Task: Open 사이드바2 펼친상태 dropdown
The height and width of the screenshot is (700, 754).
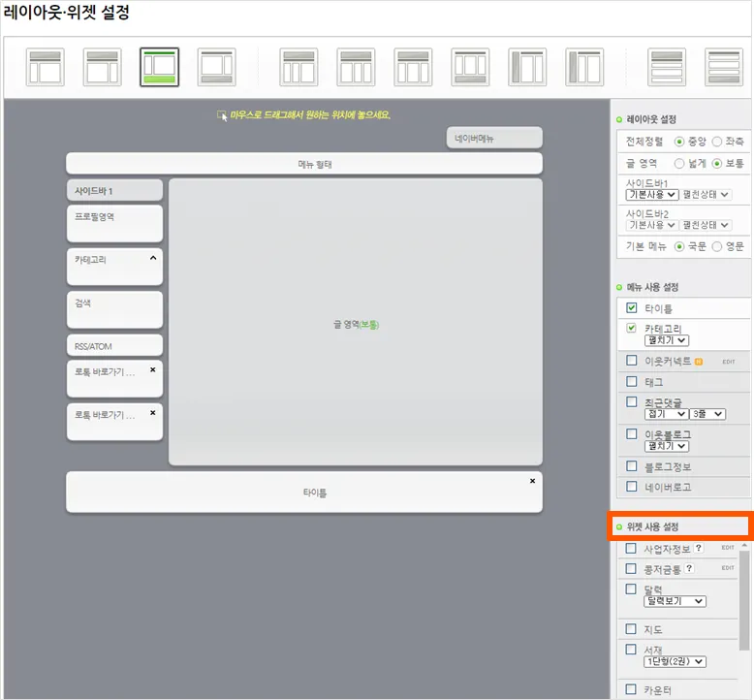Action: [706, 225]
